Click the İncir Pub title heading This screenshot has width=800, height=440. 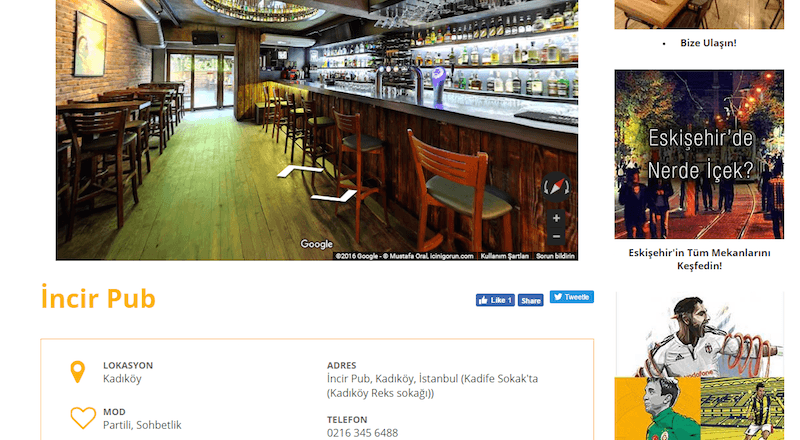click(98, 298)
